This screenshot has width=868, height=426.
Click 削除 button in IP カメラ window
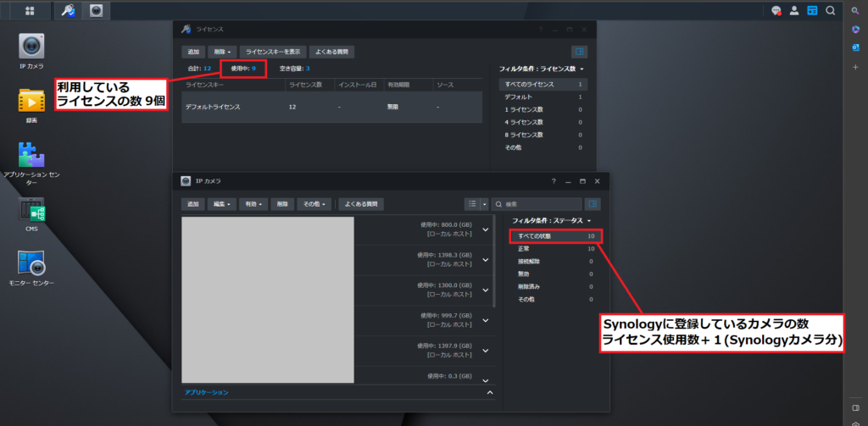click(282, 204)
